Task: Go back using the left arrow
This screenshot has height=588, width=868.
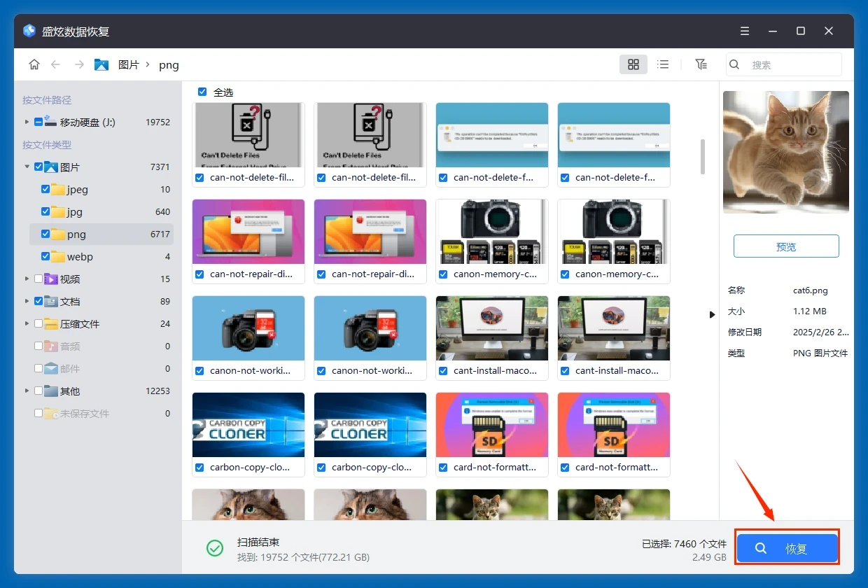Action: pyautogui.click(x=56, y=64)
